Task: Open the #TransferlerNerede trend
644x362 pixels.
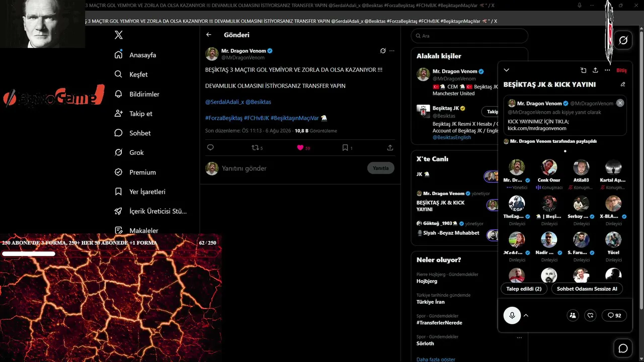Action: 439,323
